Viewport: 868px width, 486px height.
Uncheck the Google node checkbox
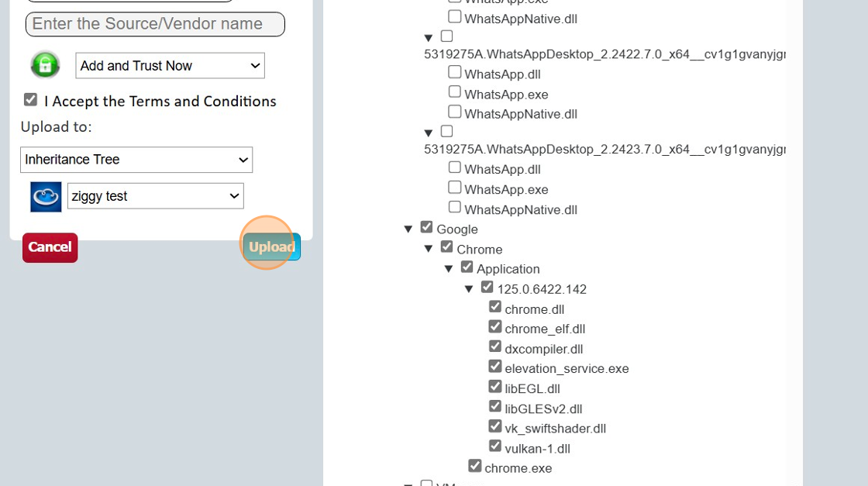click(426, 225)
